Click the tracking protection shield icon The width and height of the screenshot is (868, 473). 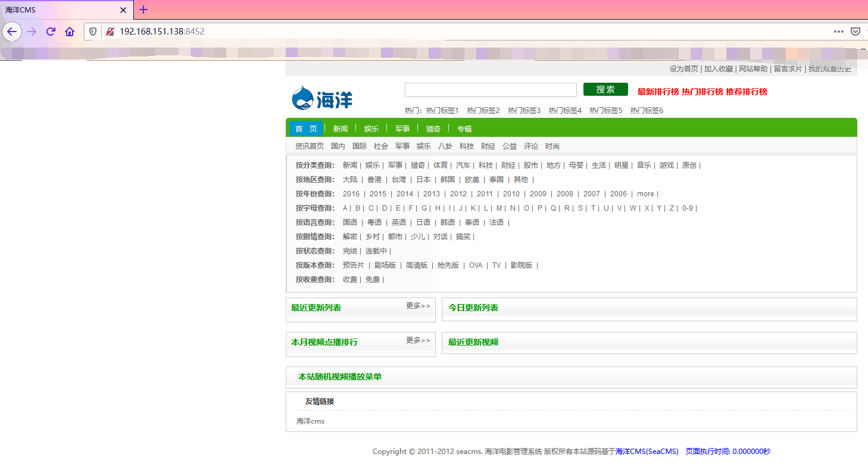click(93, 32)
